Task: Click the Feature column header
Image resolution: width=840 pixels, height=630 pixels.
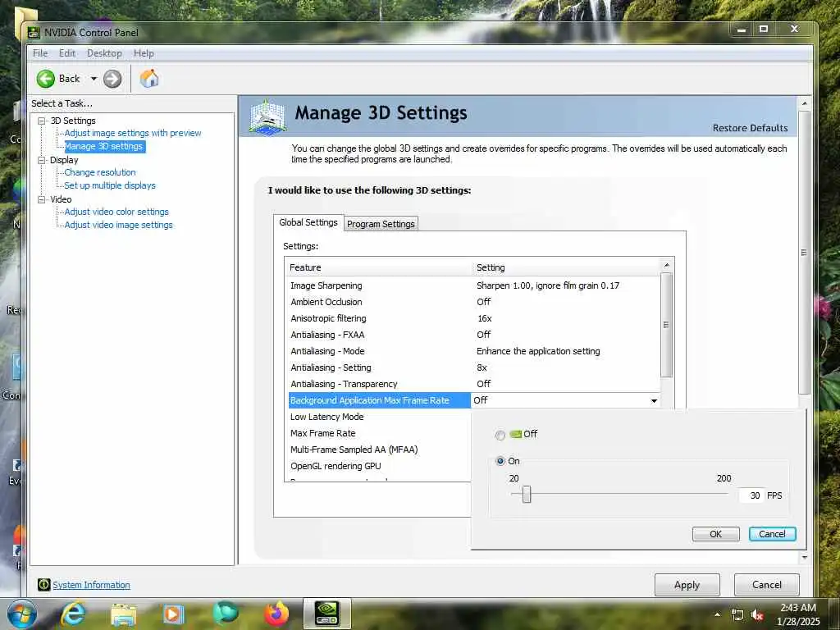Action: pyautogui.click(x=378, y=267)
